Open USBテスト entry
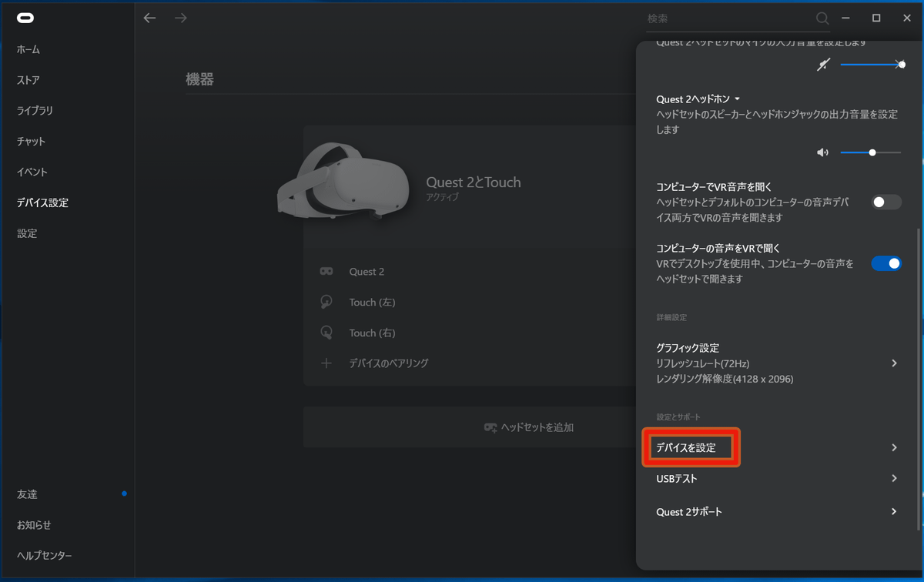This screenshot has height=582, width=924. pyautogui.click(x=778, y=478)
